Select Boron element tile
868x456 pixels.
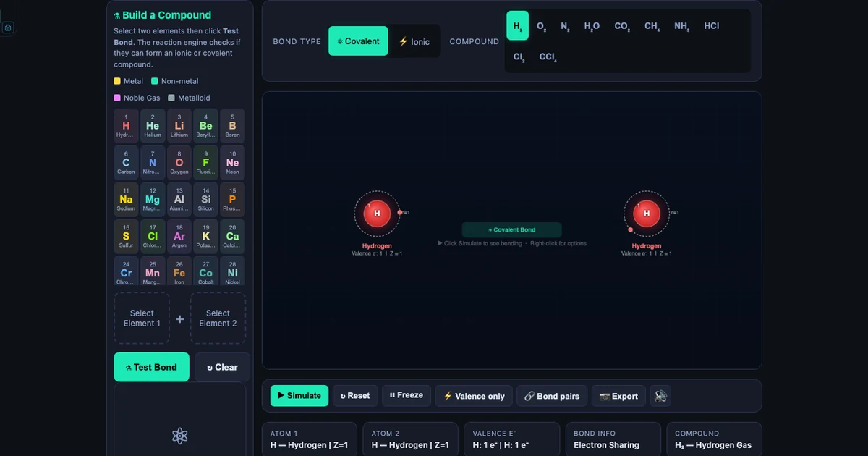tap(232, 126)
